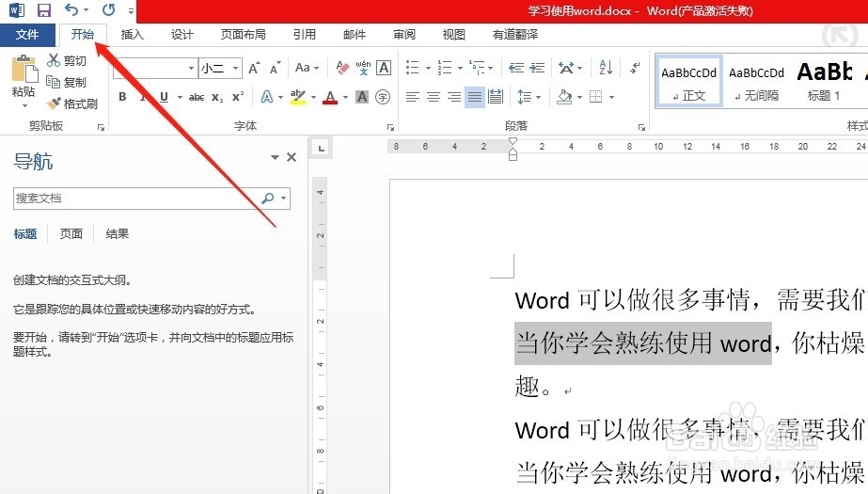The width and height of the screenshot is (868, 494).
Task: Open the bullet list dropdown arrow
Action: tap(428, 68)
